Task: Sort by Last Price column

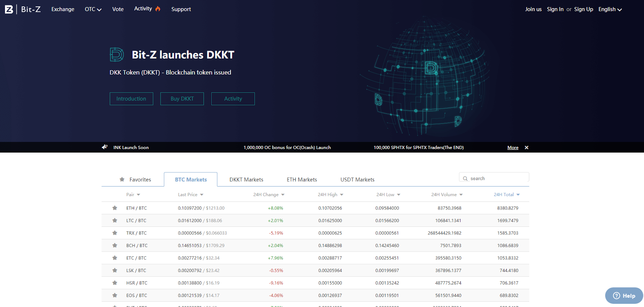Action: [x=190, y=195]
